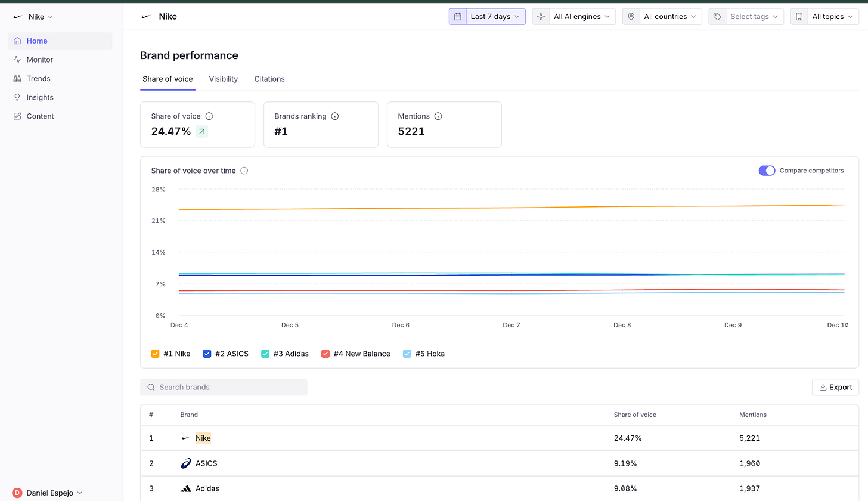868x501 pixels.
Task: Click the Nike swoosh logo in top bar
Action: click(146, 17)
